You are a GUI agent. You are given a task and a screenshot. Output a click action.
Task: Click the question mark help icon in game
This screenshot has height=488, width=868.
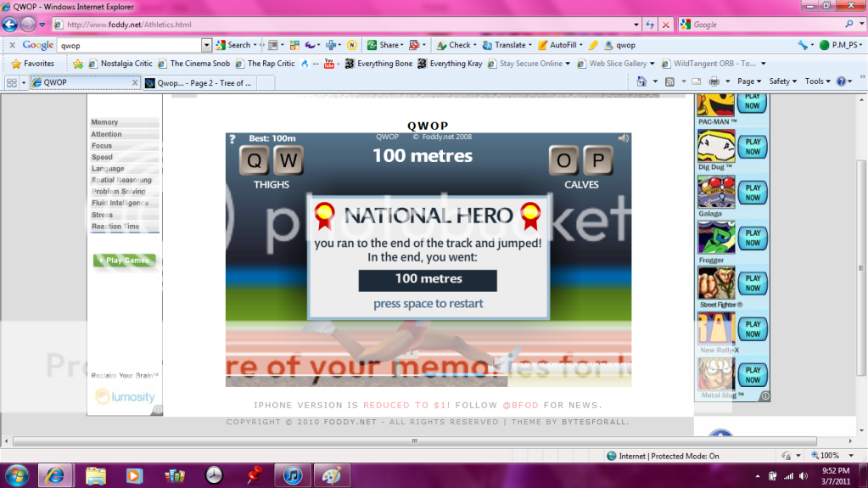(x=232, y=139)
